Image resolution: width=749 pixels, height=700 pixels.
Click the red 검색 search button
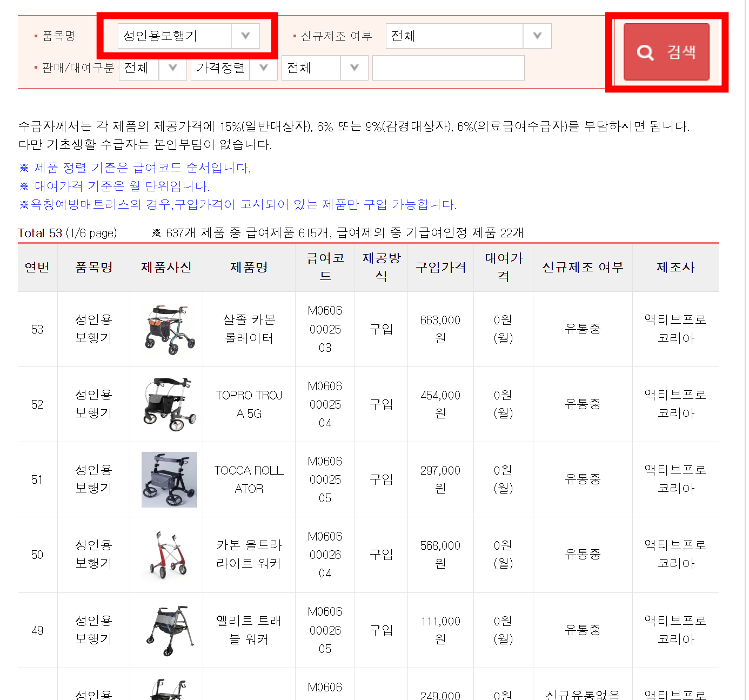(666, 52)
